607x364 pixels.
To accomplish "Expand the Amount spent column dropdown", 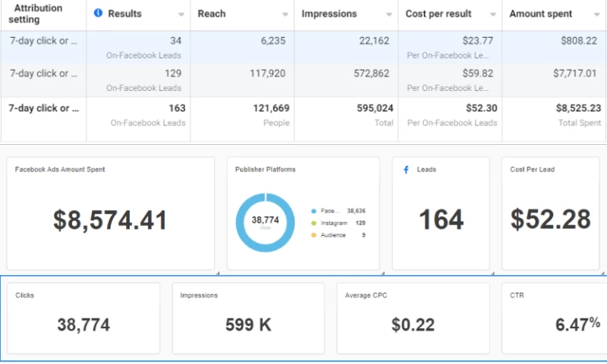I will [597, 14].
